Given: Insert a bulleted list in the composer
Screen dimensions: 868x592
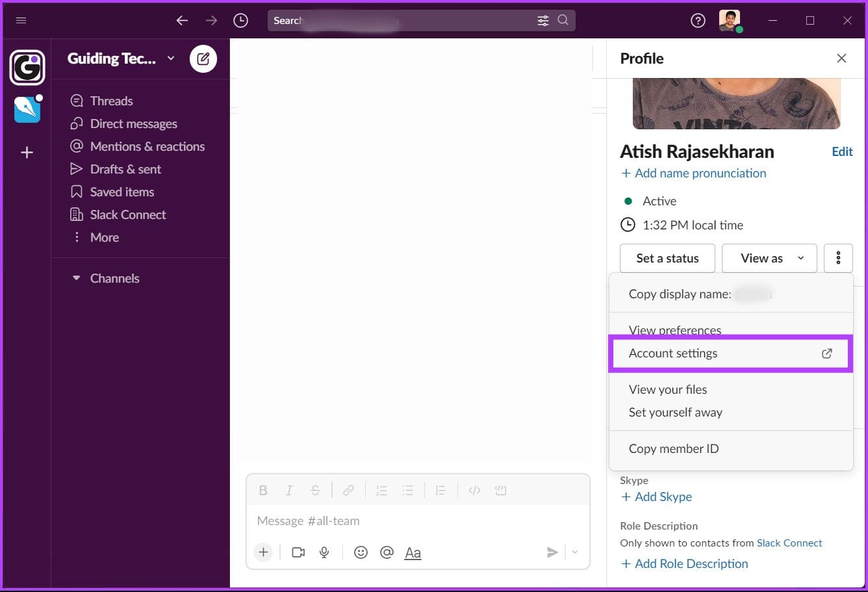Looking at the screenshot, I should [407, 491].
